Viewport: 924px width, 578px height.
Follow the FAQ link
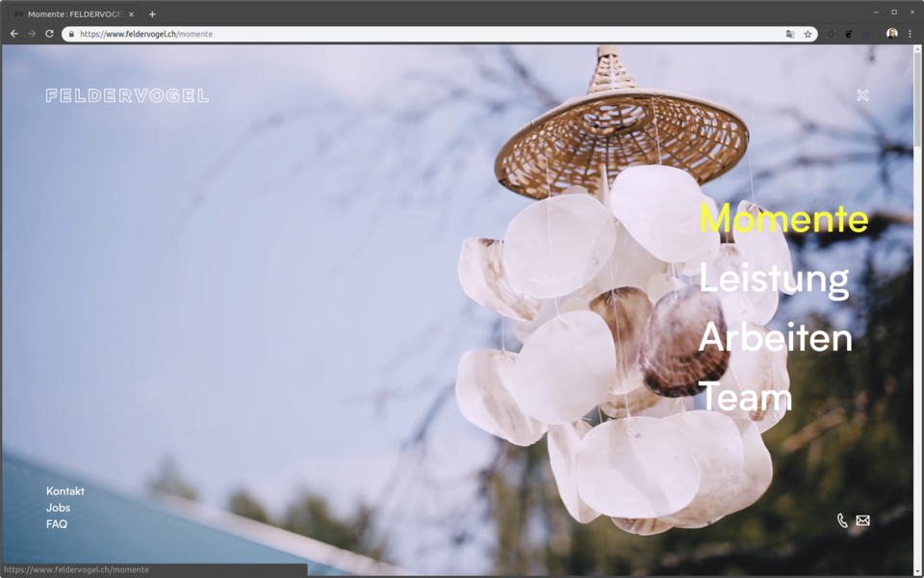(x=57, y=524)
